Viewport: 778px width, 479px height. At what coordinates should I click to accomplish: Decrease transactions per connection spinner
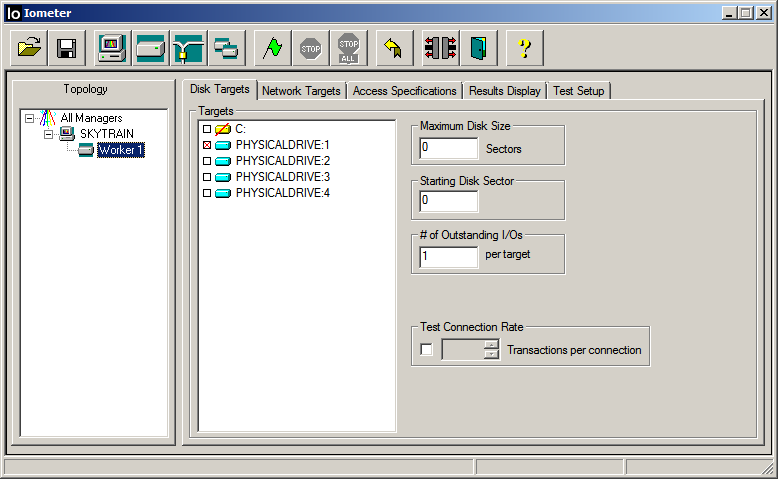coord(491,354)
